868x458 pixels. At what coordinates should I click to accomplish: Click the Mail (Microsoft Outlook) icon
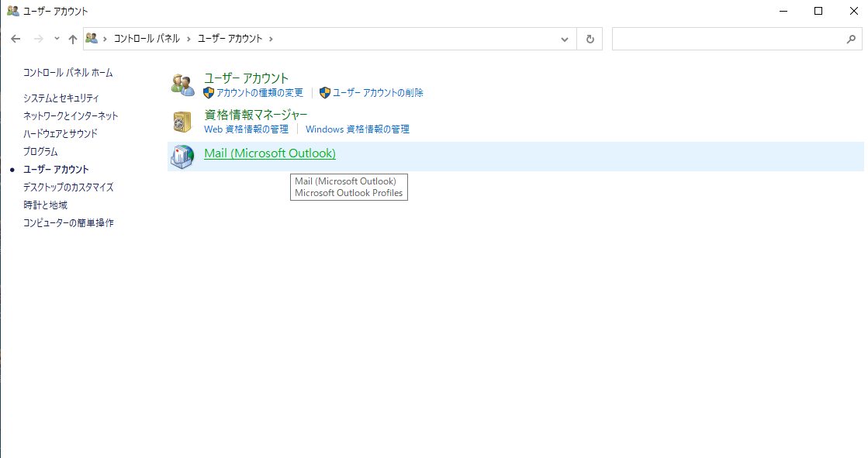[183, 157]
